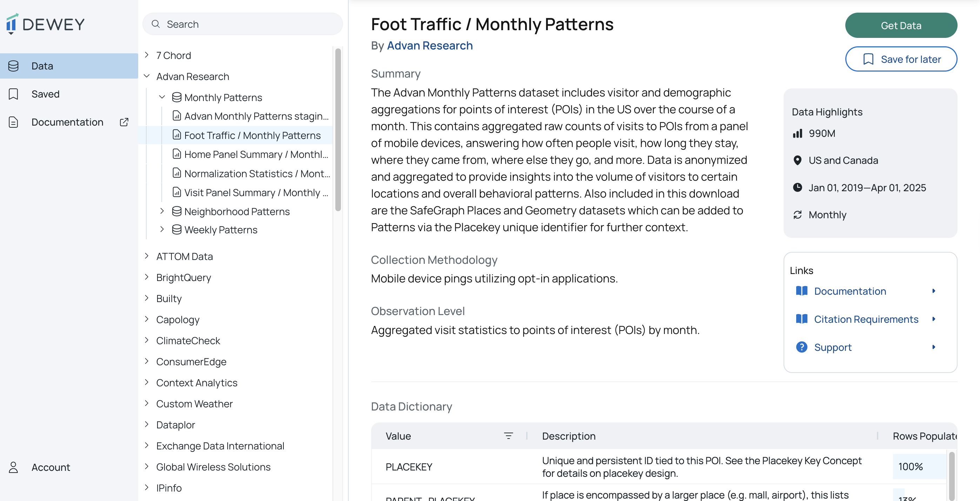Click the Get Data button

(x=901, y=26)
